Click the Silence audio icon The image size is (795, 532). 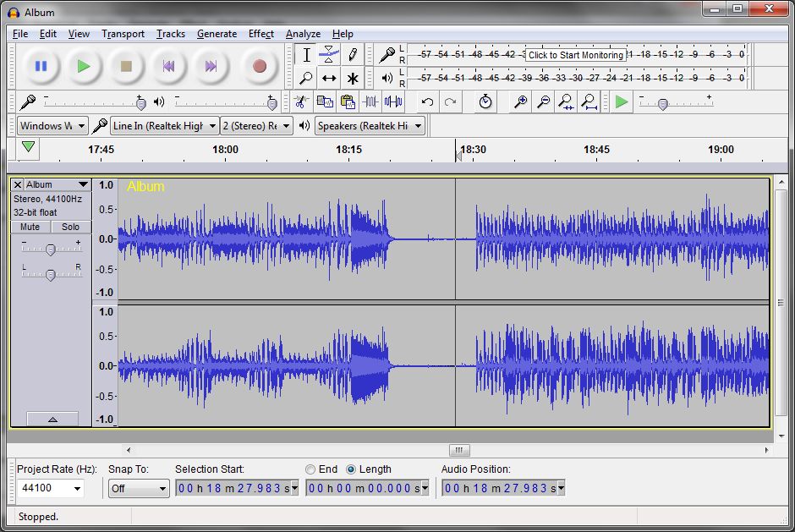pyautogui.click(x=393, y=102)
